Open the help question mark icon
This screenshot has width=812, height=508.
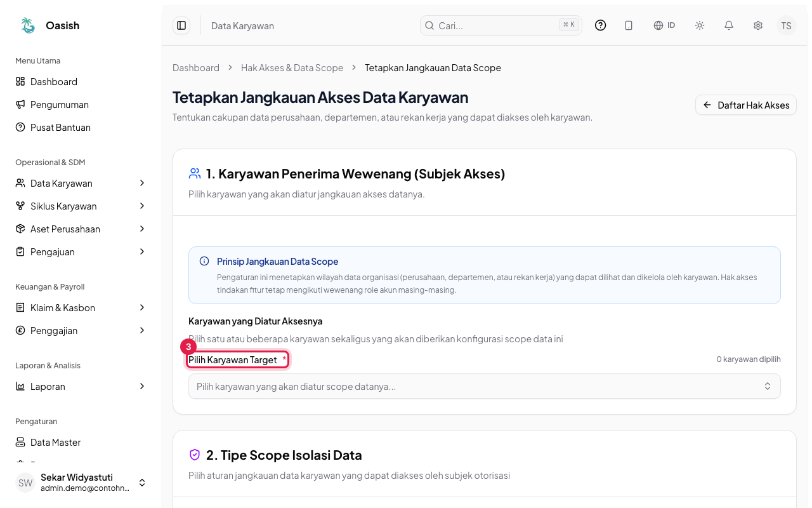(600, 25)
